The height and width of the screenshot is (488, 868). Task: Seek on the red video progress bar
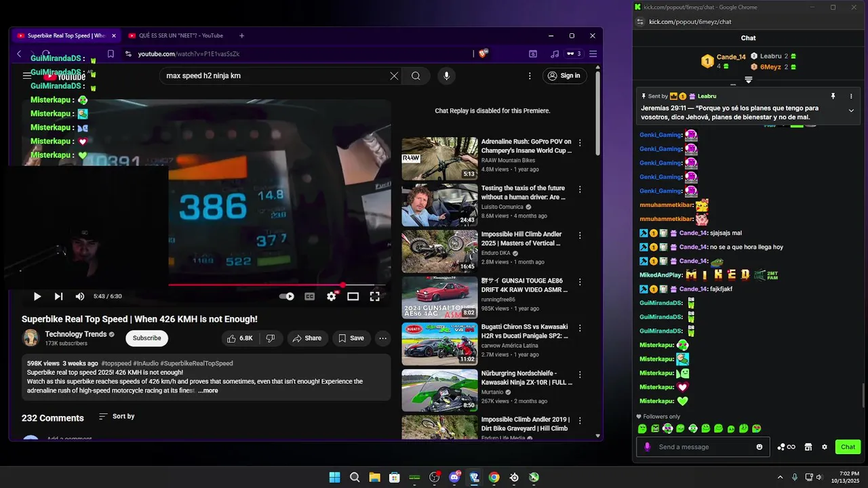click(x=277, y=285)
